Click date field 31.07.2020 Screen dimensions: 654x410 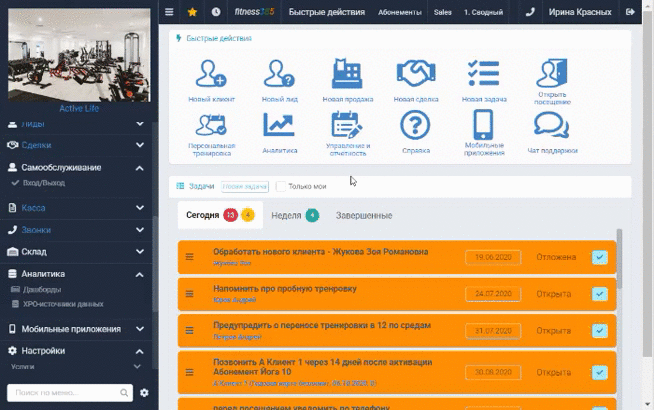coord(493,330)
